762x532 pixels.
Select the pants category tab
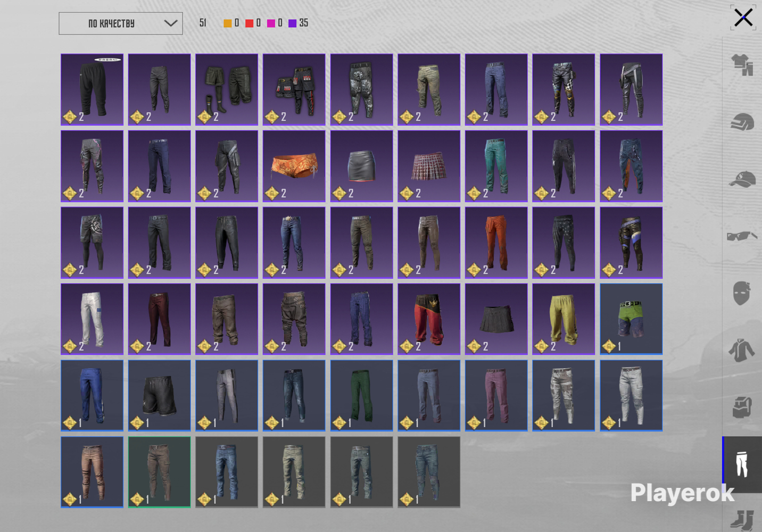[742, 464]
